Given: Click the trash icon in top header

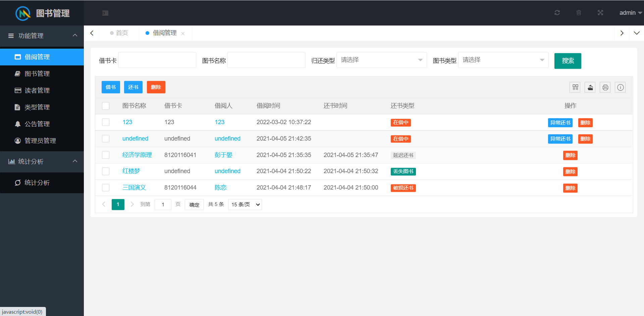Looking at the screenshot, I should point(579,13).
